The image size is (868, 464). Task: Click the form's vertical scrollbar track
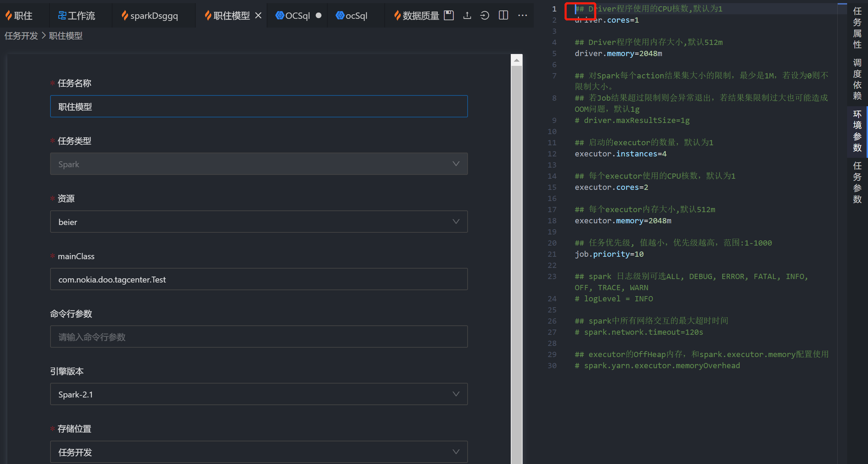click(x=517, y=265)
